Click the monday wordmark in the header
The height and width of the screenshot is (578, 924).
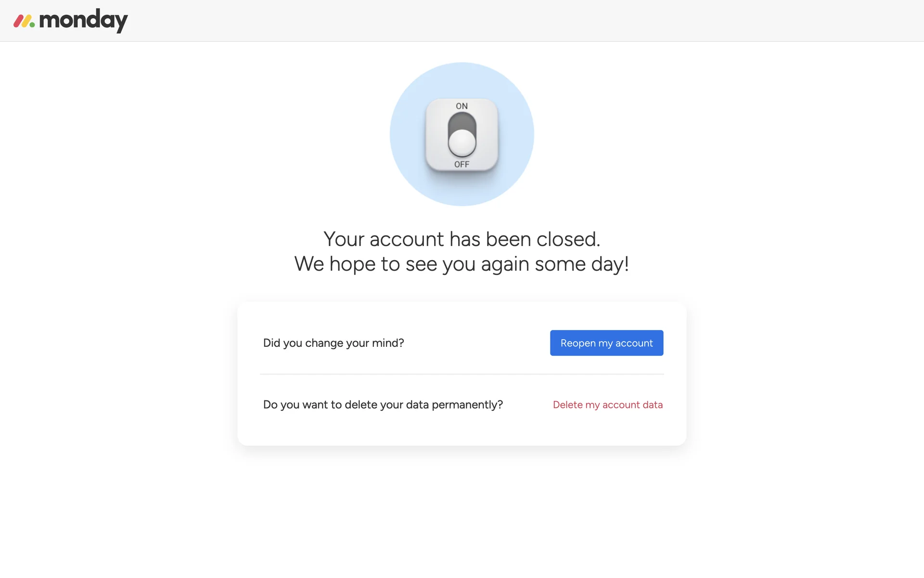click(x=83, y=21)
